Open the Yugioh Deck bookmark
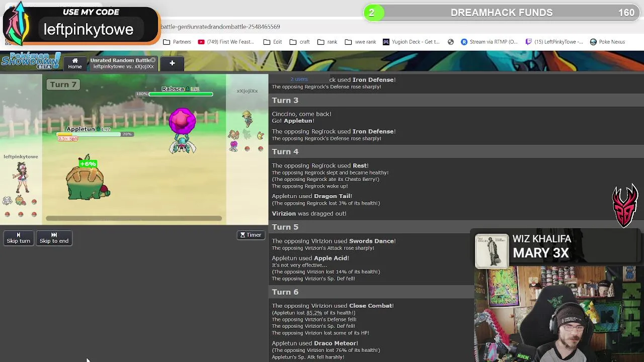 [x=411, y=42]
